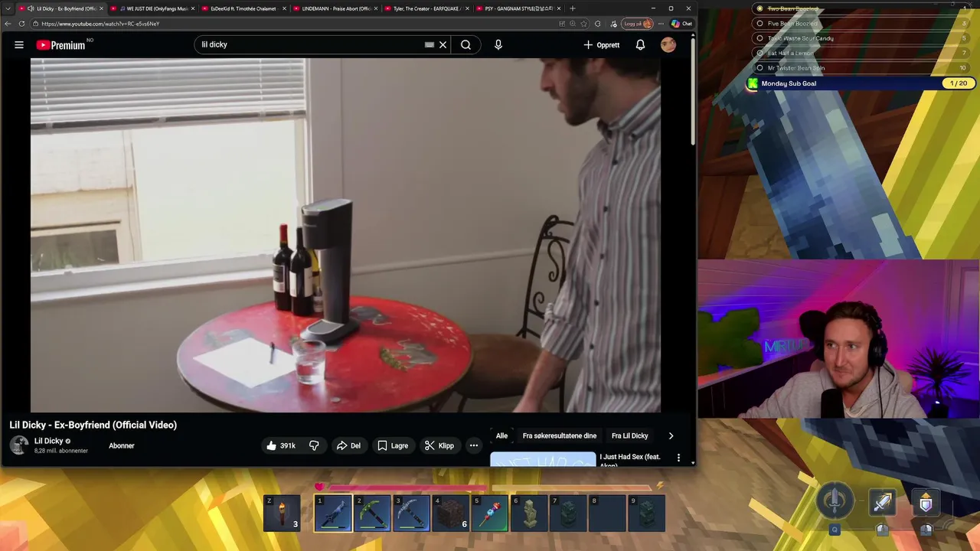Open options for 'I Just Had Sex' suggestion

tap(678, 458)
